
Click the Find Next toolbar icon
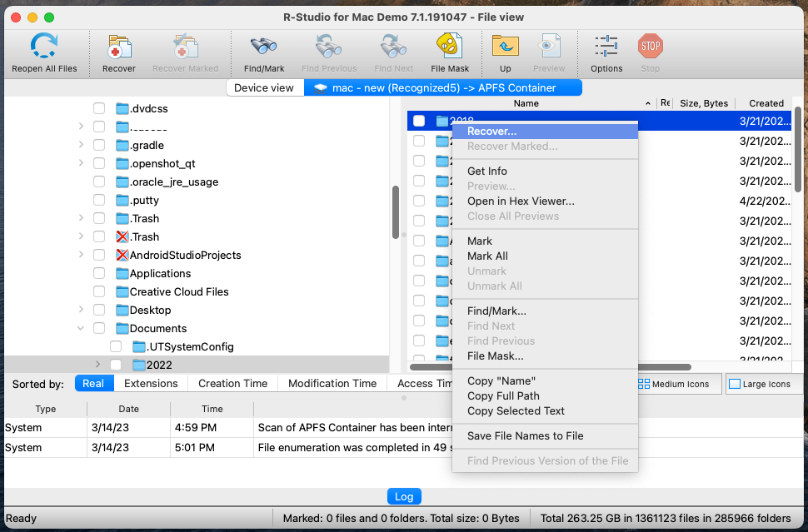click(394, 47)
